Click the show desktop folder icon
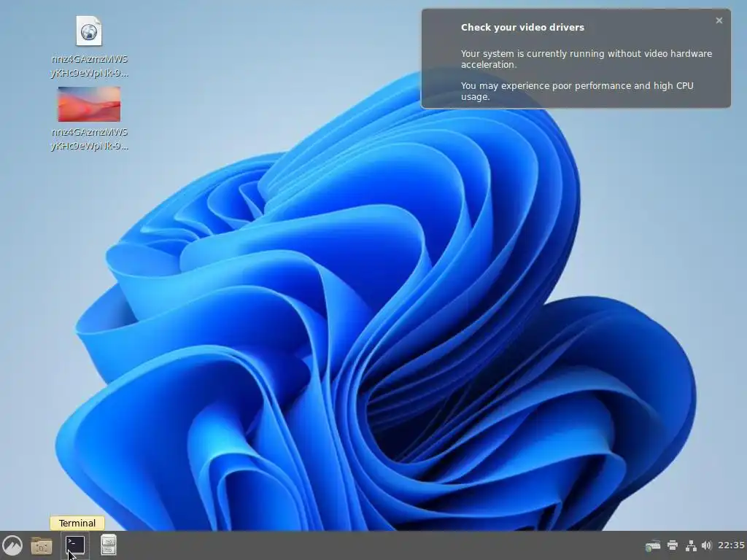The image size is (747, 560). [42, 545]
